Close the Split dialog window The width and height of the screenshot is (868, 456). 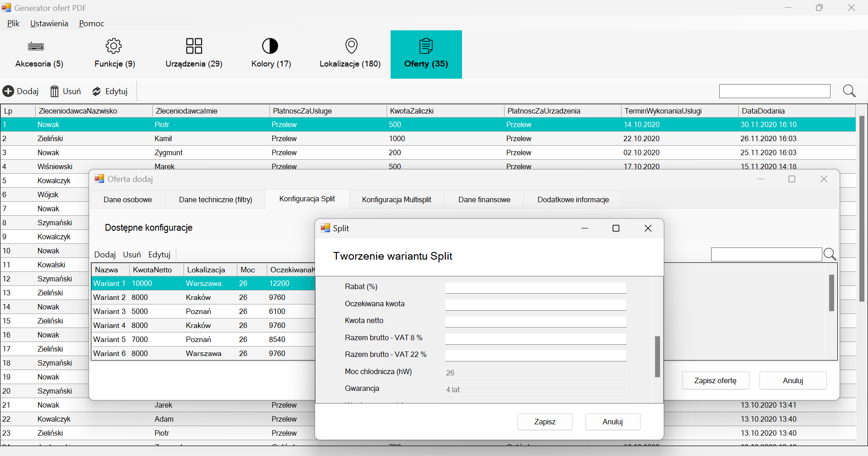(648, 228)
